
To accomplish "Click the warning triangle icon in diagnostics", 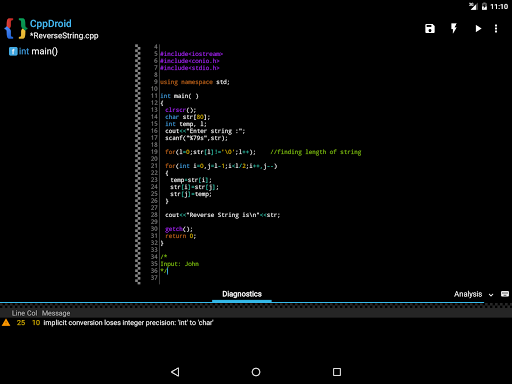I will tap(6, 323).
